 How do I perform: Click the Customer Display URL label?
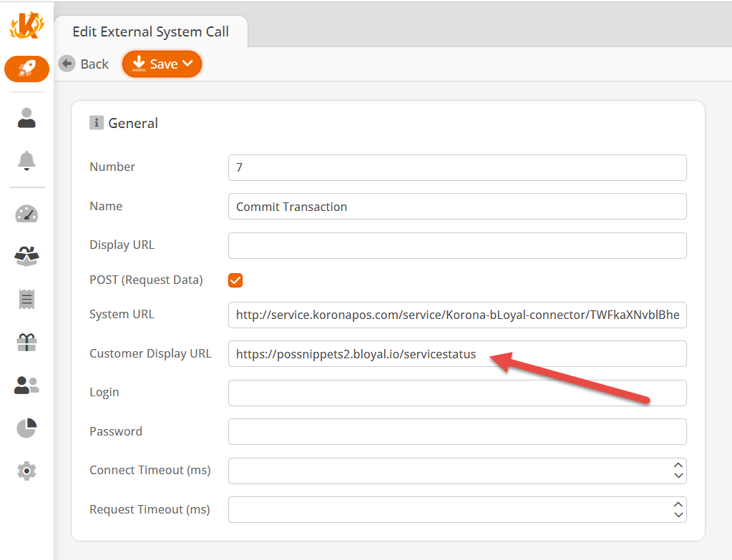tap(150, 354)
